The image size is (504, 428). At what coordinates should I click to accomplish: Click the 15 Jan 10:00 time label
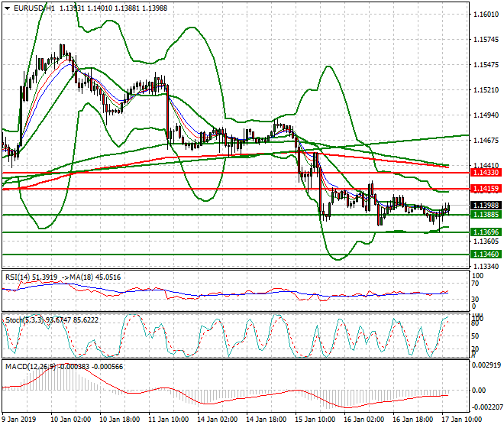tap(316, 420)
